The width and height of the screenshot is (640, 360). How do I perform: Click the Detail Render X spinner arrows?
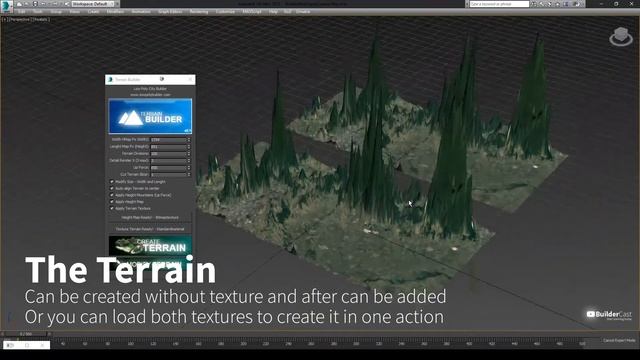(x=189, y=160)
